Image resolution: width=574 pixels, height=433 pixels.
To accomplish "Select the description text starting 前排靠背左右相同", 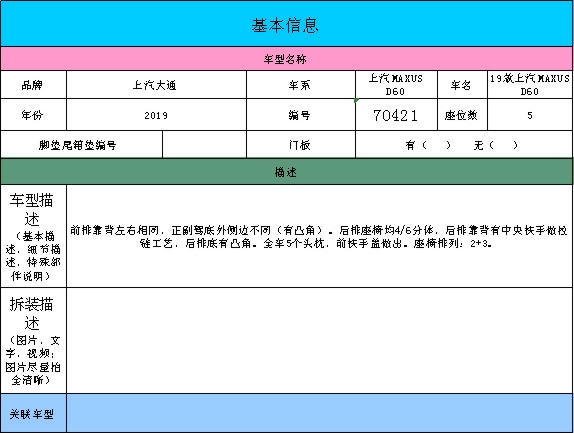I will (x=318, y=236).
